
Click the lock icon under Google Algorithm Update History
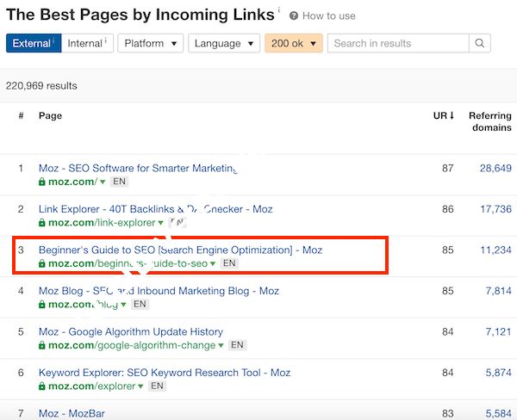tap(41, 345)
